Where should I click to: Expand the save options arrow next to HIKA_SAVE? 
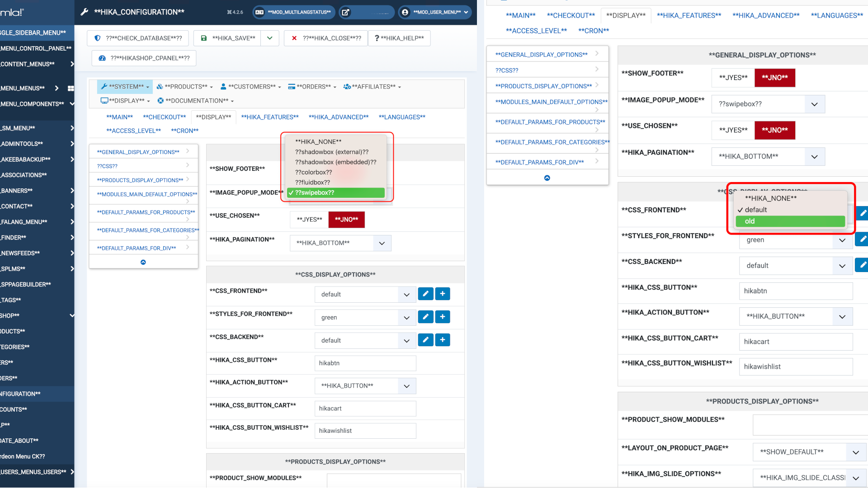pos(270,38)
